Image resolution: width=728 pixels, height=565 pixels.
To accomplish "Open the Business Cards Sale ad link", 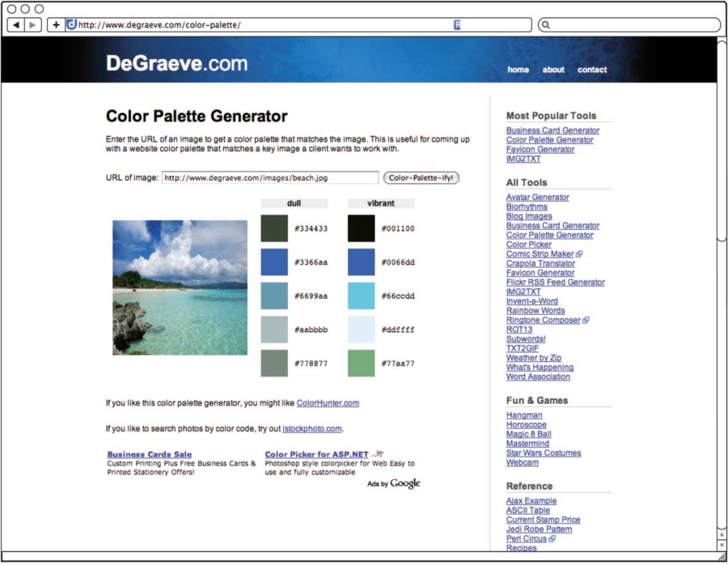I will pyautogui.click(x=150, y=454).
